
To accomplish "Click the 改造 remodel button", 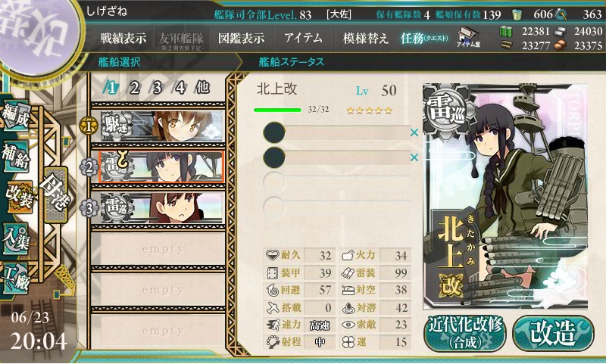I will [553, 334].
